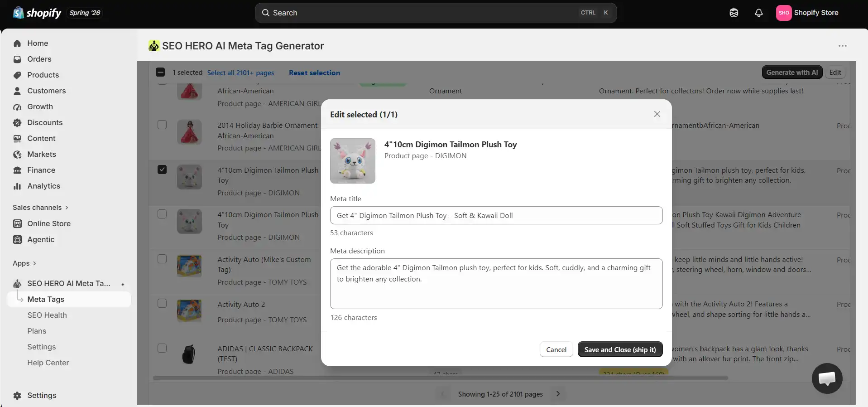Screen dimensions: 868x407
Task: Click the Finance bank icon
Action: coord(17,170)
